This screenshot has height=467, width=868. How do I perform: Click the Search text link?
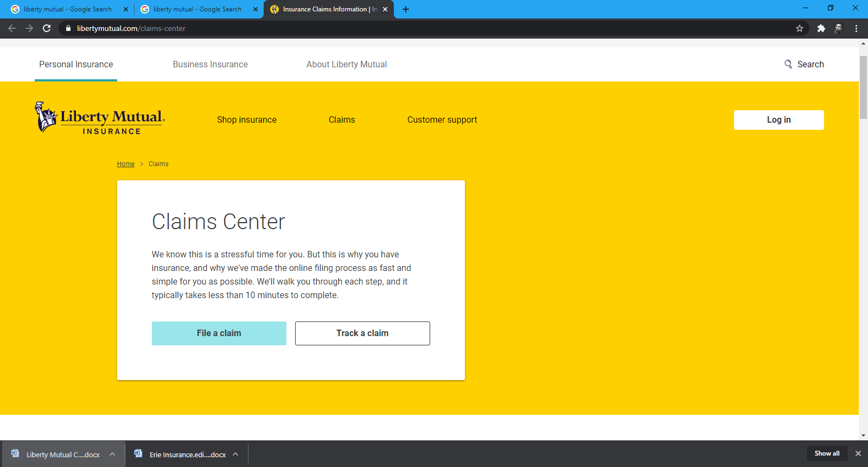(810, 64)
